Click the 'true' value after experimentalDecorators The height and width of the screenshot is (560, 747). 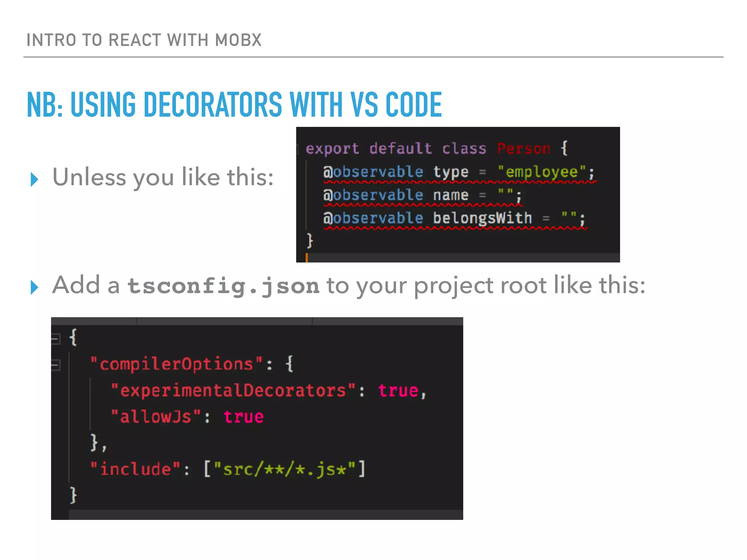[398, 391]
